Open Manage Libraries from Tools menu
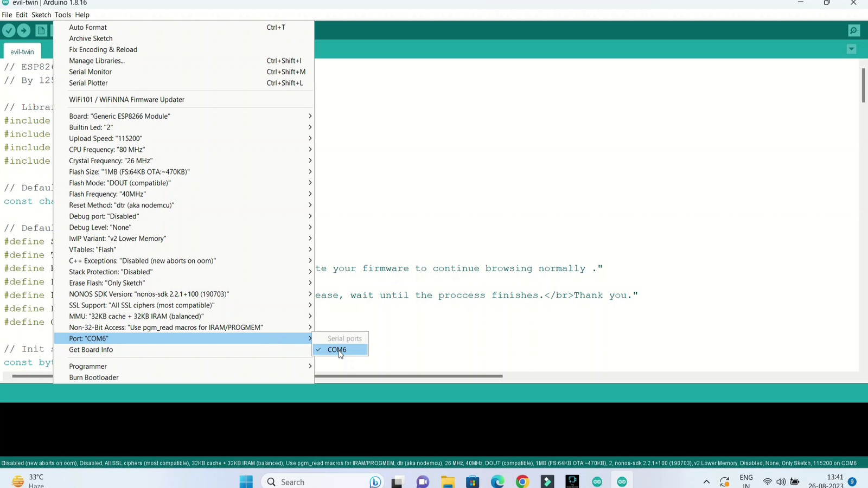 [x=97, y=61]
